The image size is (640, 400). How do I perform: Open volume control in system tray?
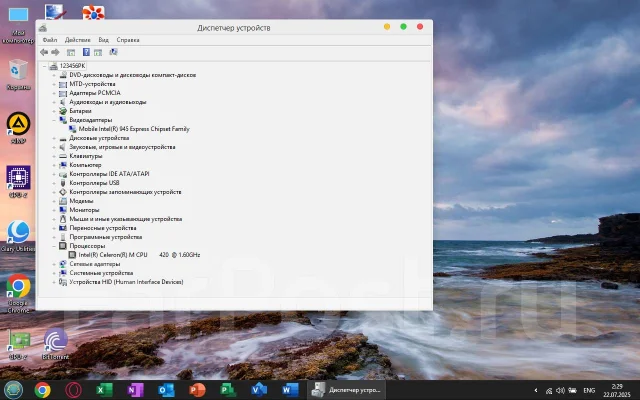(x=560, y=391)
